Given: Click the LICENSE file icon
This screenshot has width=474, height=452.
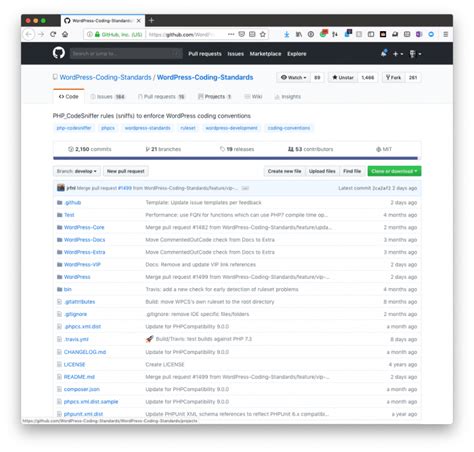Looking at the screenshot, I should tap(59, 364).
